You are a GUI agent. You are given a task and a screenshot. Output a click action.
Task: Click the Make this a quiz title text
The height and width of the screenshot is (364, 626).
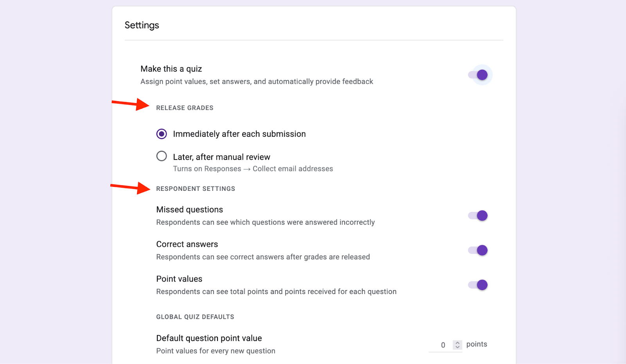point(171,69)
